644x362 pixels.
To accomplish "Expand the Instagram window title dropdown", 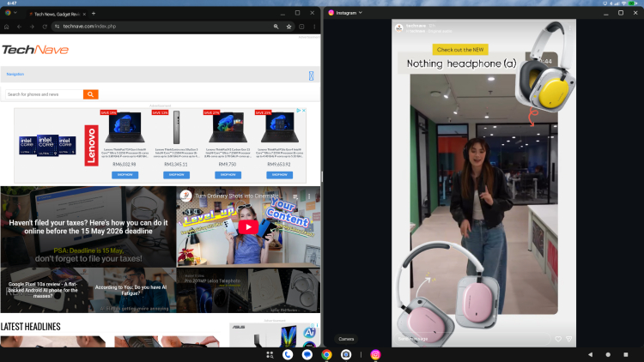I will pyautogui.click(x=360, y=13).
